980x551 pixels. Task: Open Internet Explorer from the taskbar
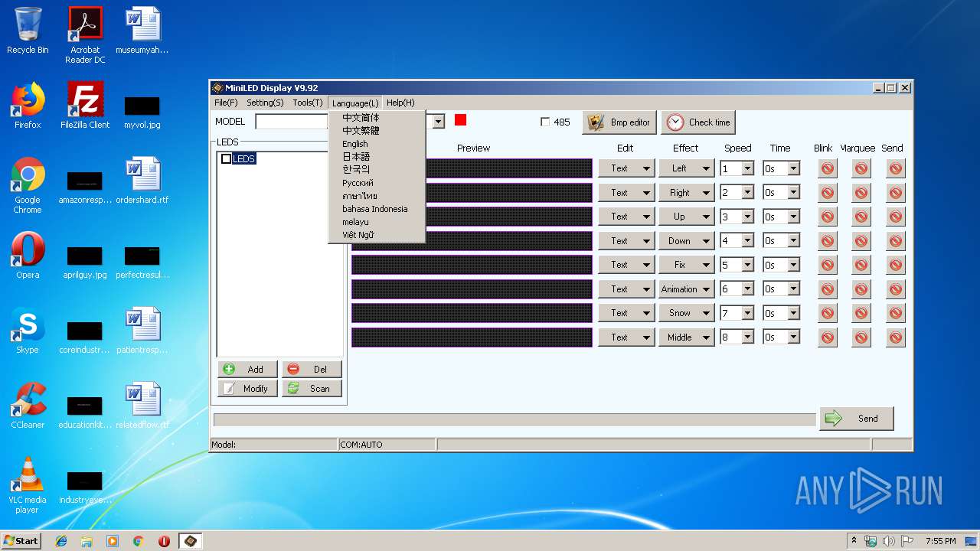[x=61, y=541]
